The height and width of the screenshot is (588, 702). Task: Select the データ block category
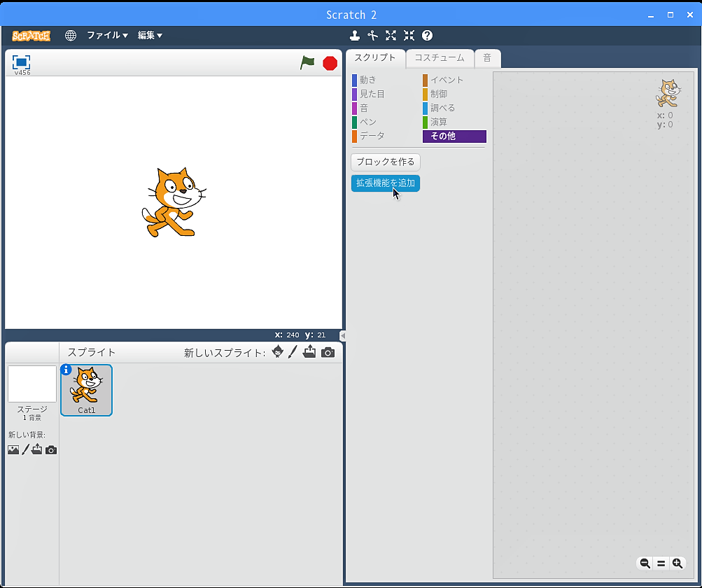coord(384,136)
